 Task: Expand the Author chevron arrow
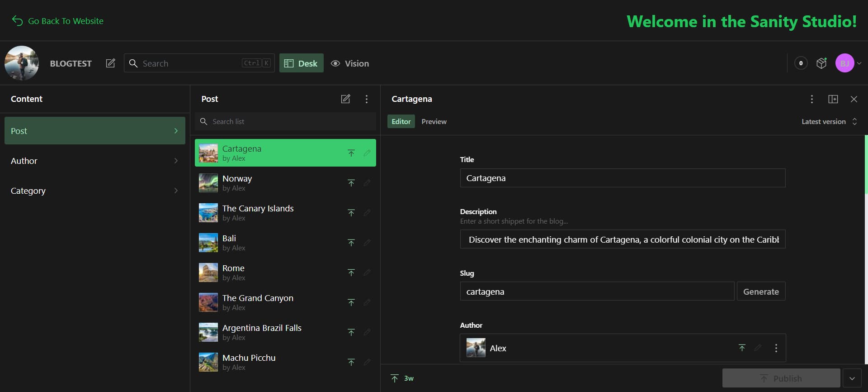[176, 161]
